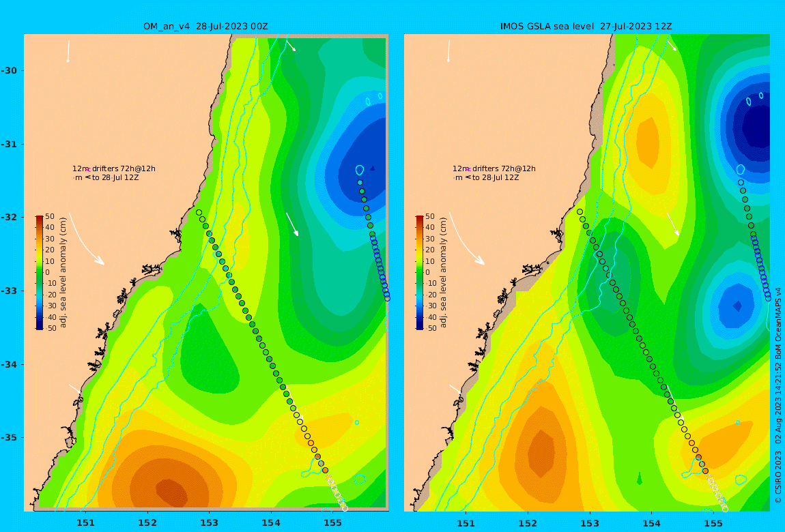This screenshot has height=532, width=785.
Task: Click longitude 155 under the left map
Action: pos(333,523)
